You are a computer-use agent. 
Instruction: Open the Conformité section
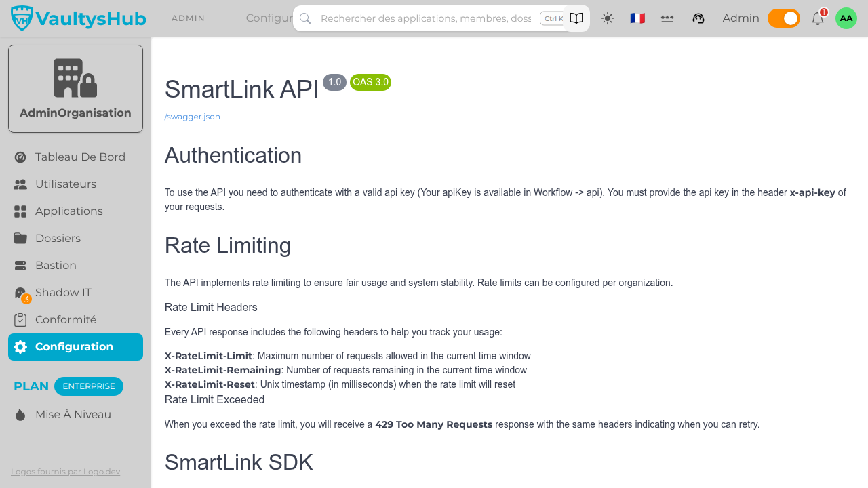(75, 320)
